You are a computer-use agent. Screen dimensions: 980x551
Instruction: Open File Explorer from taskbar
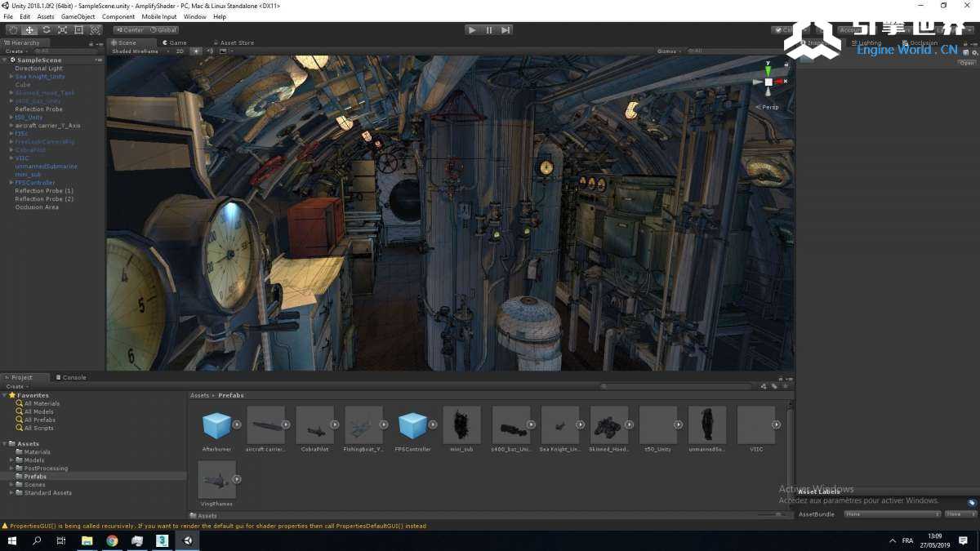click(87, 540)
